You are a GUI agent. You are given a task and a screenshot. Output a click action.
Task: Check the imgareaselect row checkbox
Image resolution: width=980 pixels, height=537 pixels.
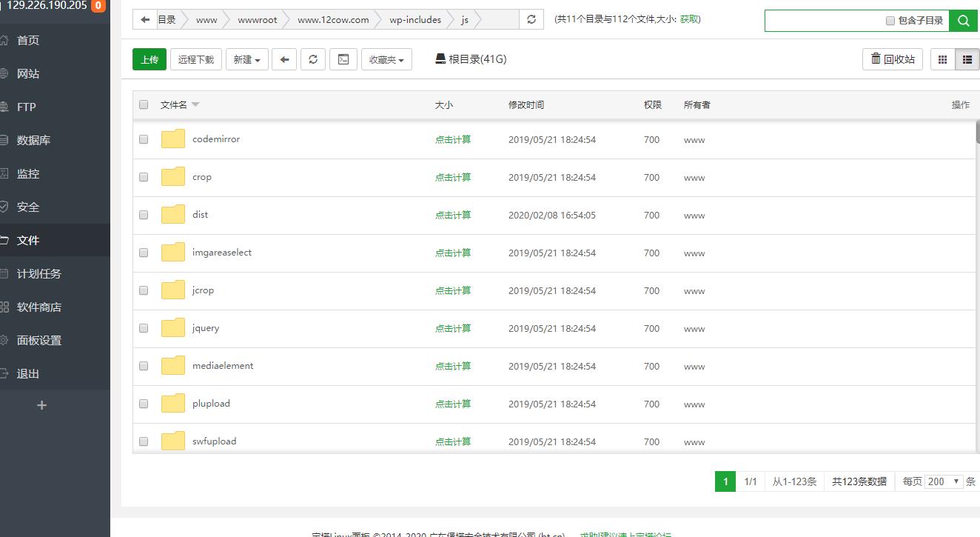pos(144,253)
